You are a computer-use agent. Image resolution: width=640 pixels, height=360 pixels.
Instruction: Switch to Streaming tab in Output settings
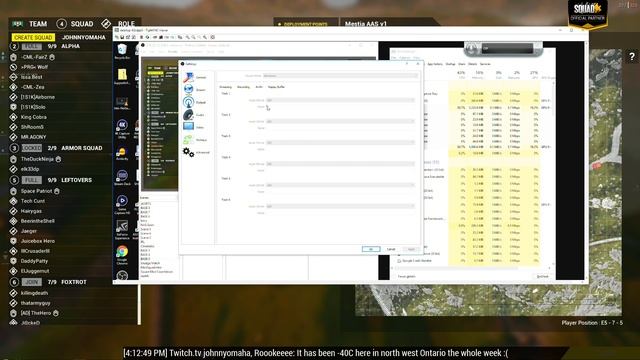[x=225, y=87]
